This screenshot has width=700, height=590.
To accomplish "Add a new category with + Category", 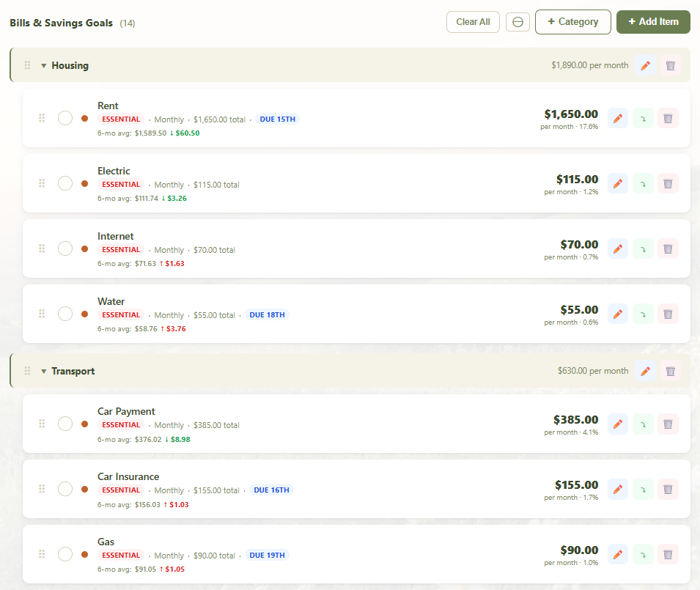I will [x=572, y=22].
